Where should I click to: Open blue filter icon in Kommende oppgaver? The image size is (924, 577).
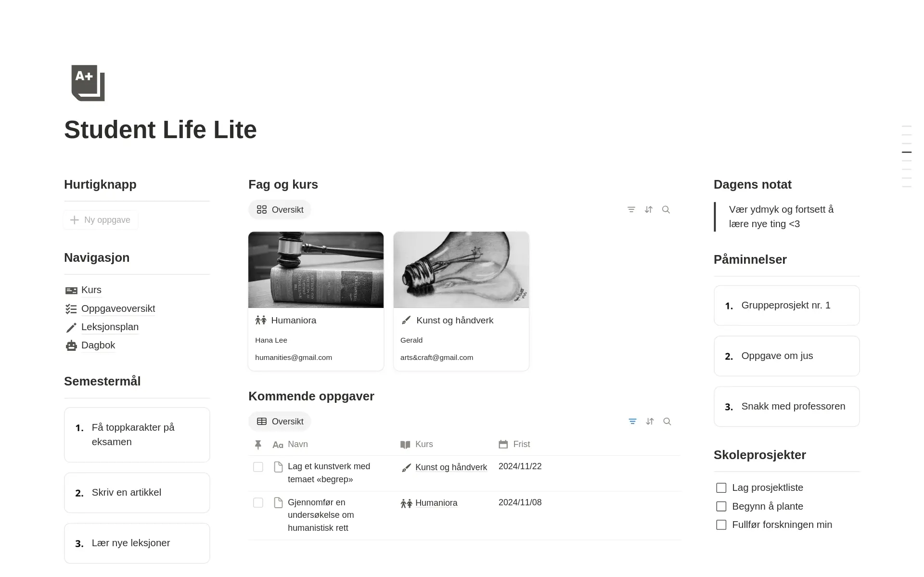pos(632,422)
